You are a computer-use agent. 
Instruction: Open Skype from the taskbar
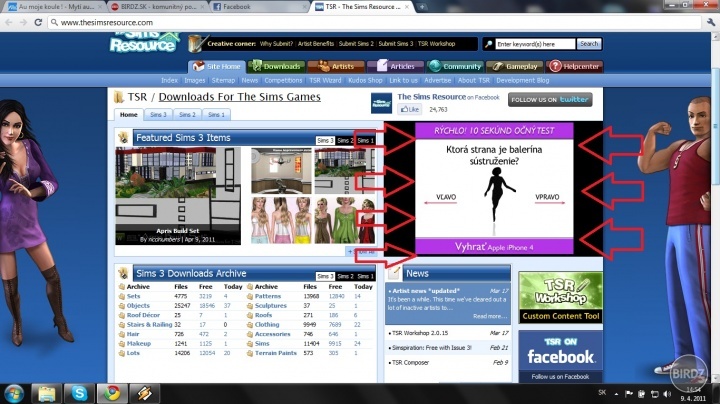[x=79, y=394]
